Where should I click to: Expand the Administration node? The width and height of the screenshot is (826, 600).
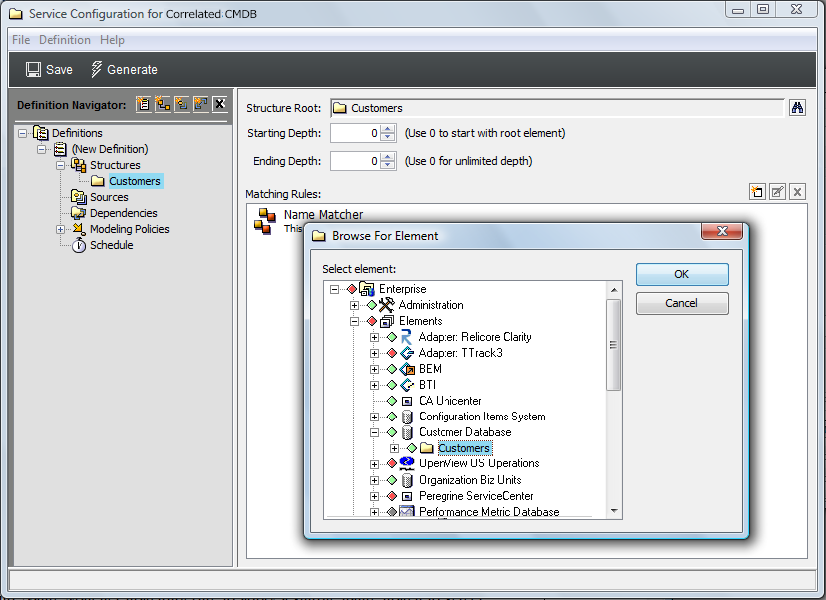pos(354,305)
